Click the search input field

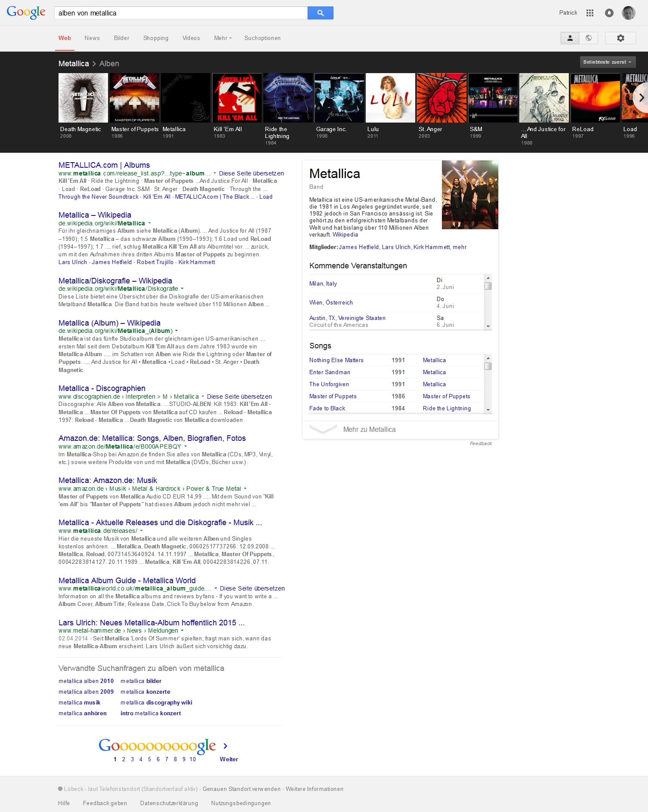[x=181, y=13]
